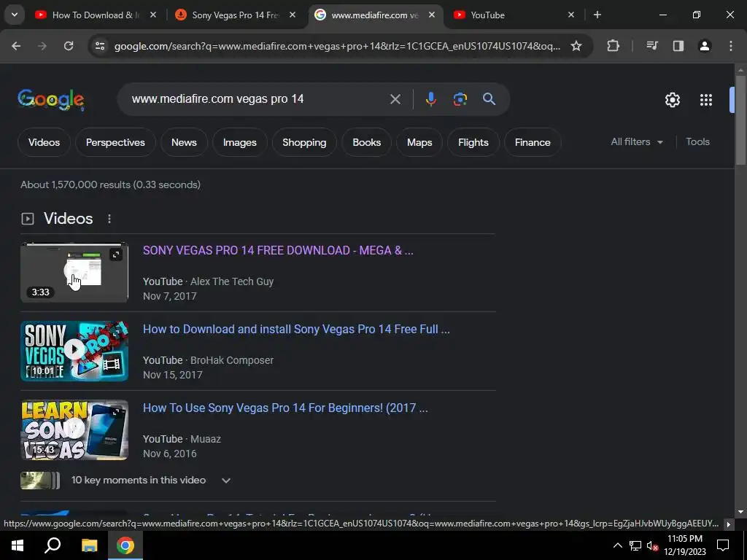Go back to the previous page

(16, 46)
